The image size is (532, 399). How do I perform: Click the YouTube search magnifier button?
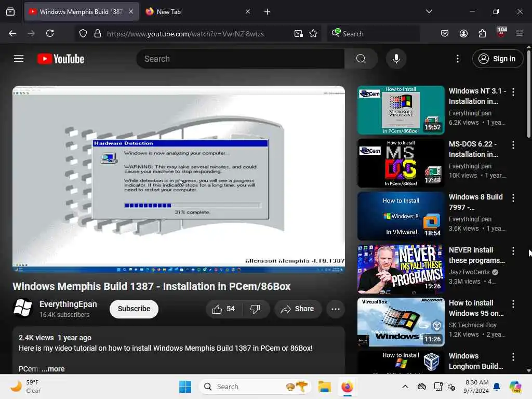[361, 59]
